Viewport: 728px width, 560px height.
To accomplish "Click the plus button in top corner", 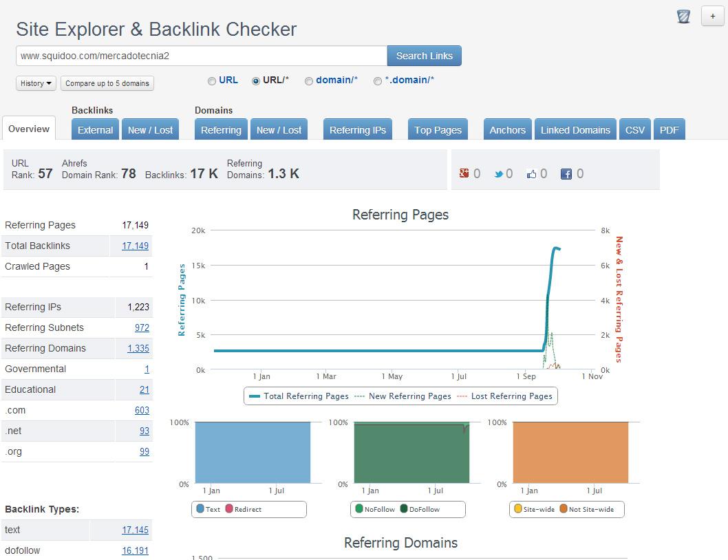I will point(712,17).
